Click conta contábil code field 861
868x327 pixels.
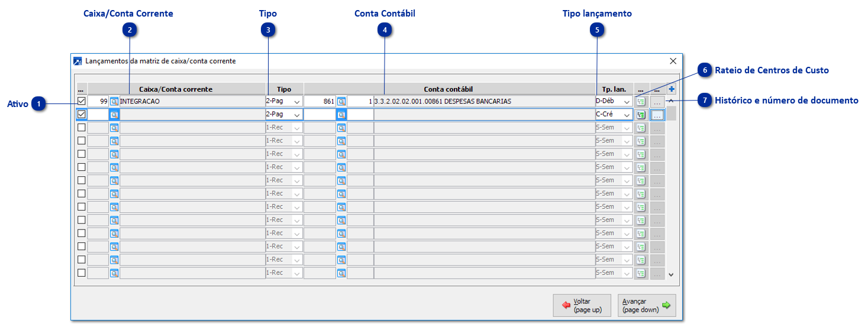320,101
